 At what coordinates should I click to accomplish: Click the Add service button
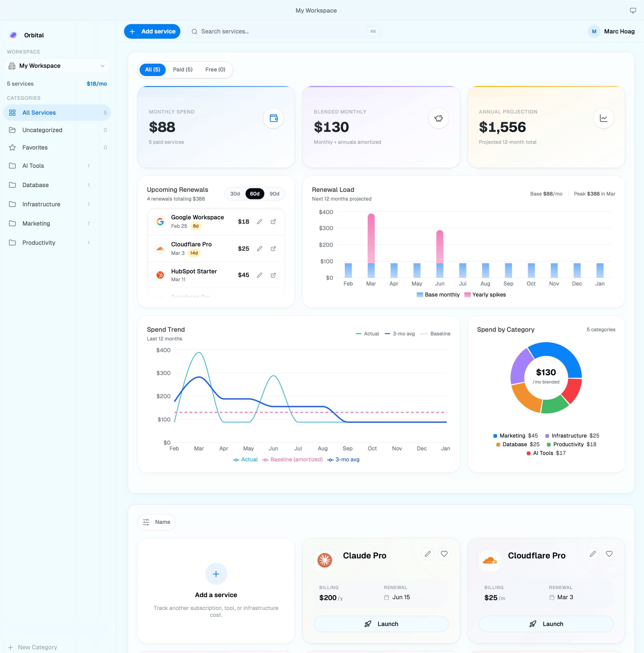click(x=152, y=31)
